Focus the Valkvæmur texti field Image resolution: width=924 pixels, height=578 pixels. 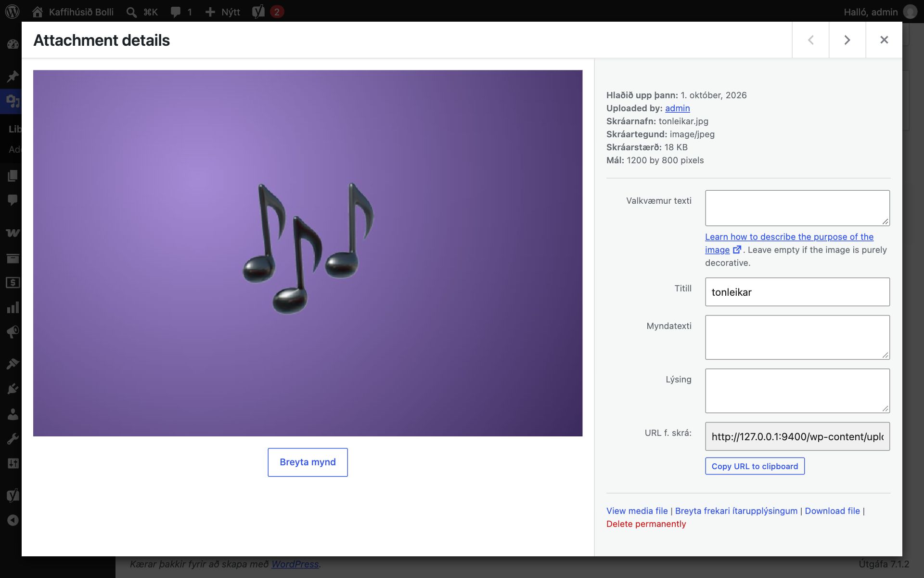tap(797, 208)
